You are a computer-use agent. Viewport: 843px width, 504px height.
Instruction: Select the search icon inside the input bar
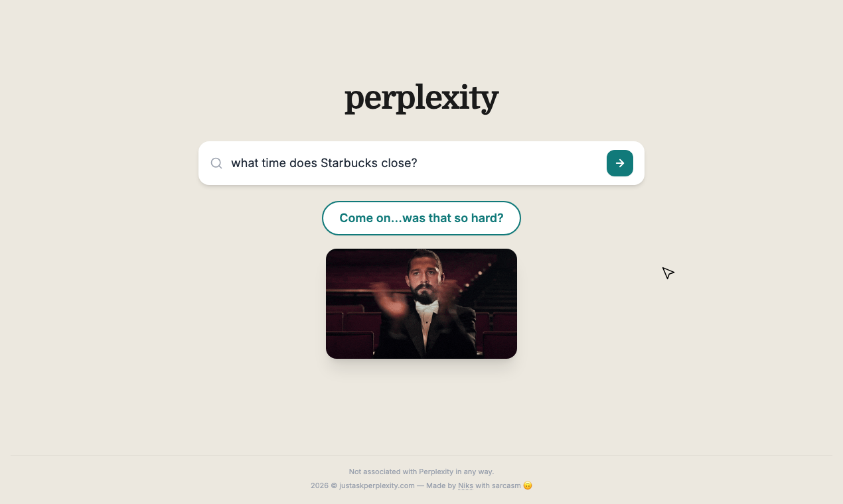(216, 162)
